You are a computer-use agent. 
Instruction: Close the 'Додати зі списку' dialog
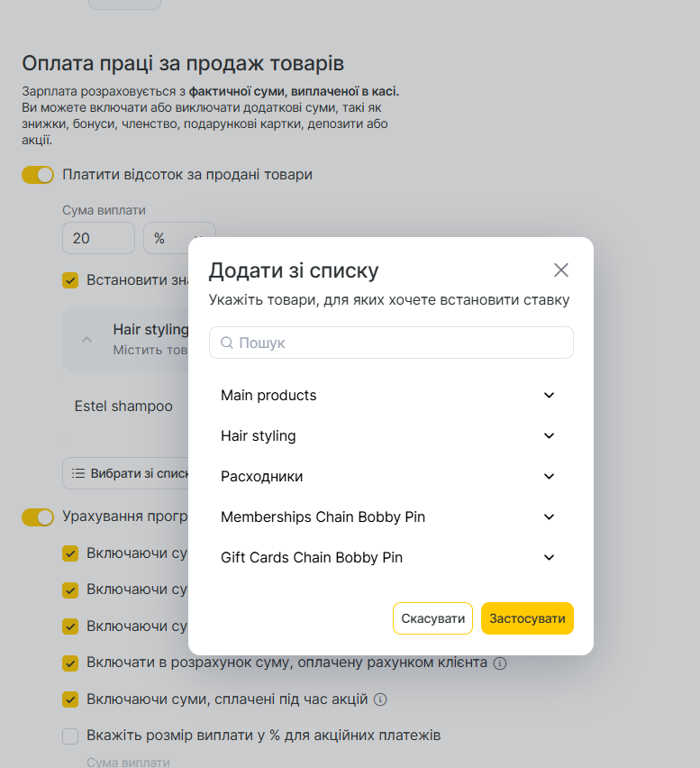[561, 270]
